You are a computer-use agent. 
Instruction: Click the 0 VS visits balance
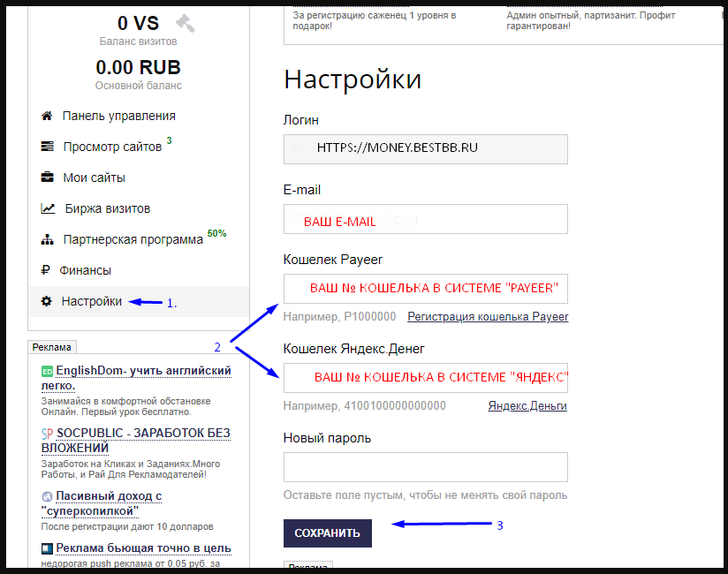138,23
